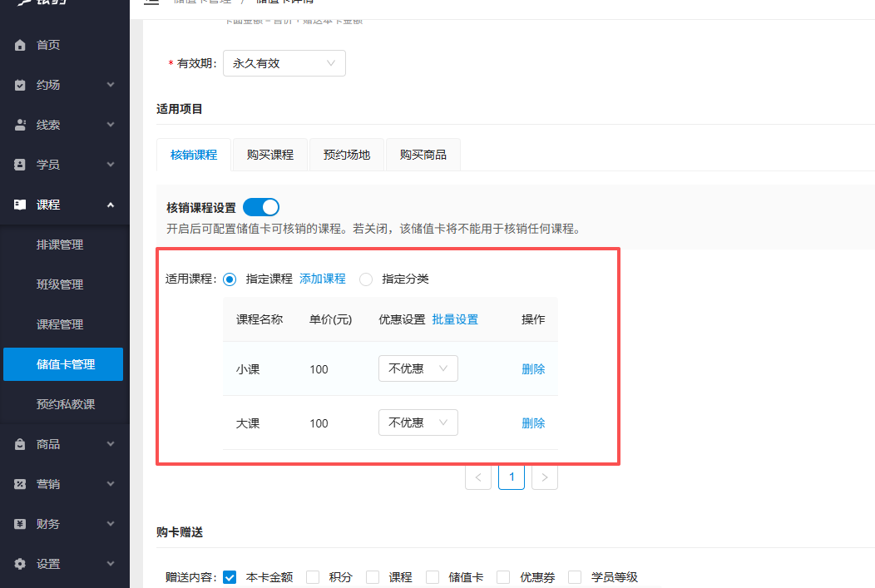Viewport: 875px width, 588px height.
Task: Select the 指定分类 radio button
Action: (x=366, y=279)
